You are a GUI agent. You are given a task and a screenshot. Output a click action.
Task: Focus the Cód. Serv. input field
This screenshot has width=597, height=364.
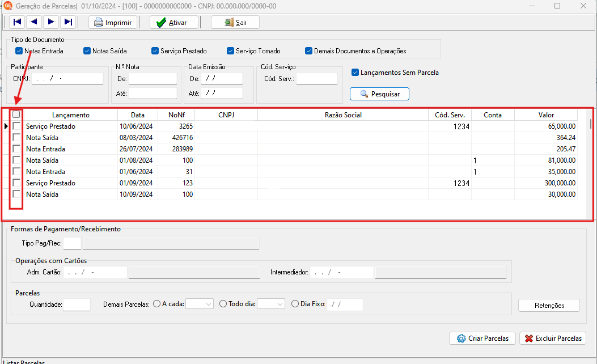(x=317, y=79)
